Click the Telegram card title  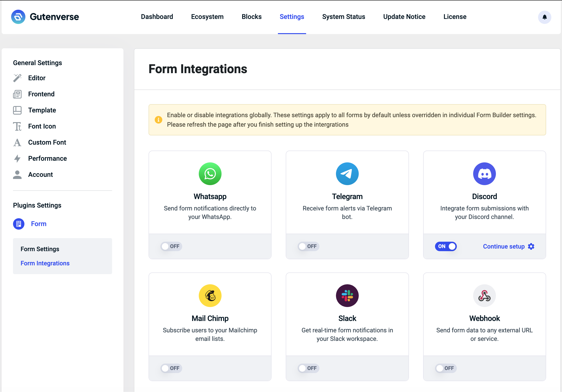[x=347, y=196]
